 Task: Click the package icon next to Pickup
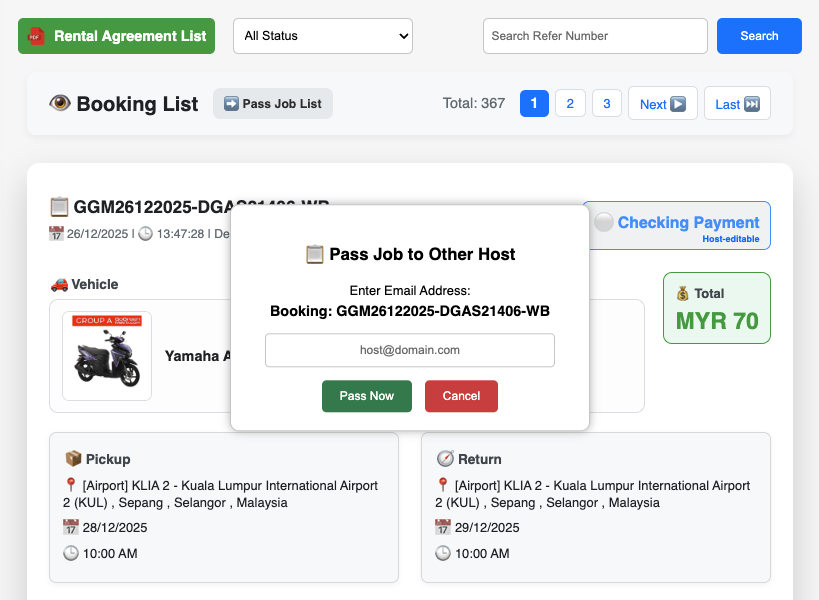pos(73,459)
